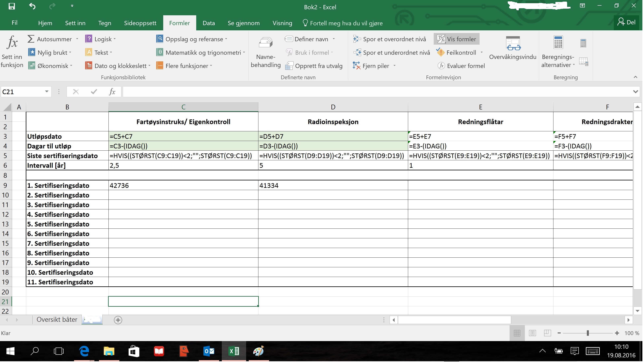Click the vertical scroll down arrow

[637, 311]
